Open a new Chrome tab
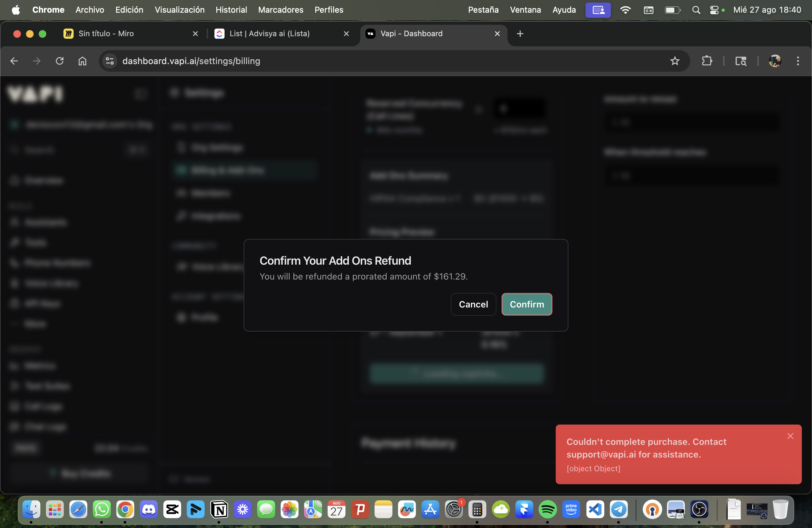The width and height of the screenshot is (812, 528). tap(520, 33)
